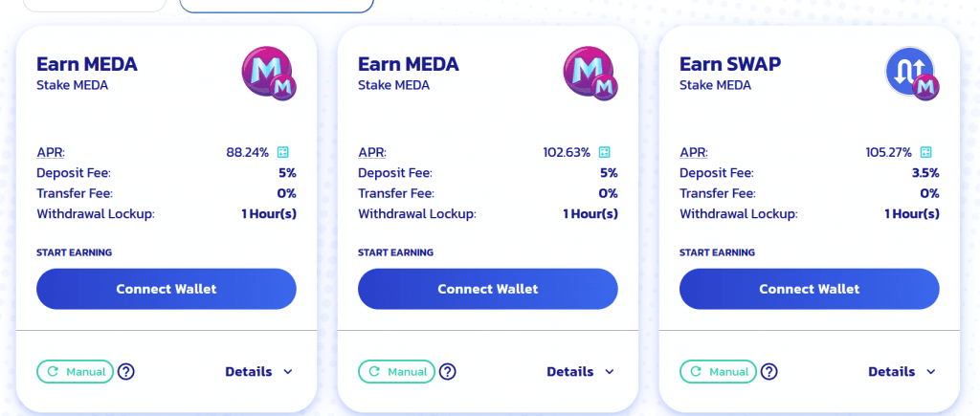Click the MEDA token logo in second card

tap(590, 74)
